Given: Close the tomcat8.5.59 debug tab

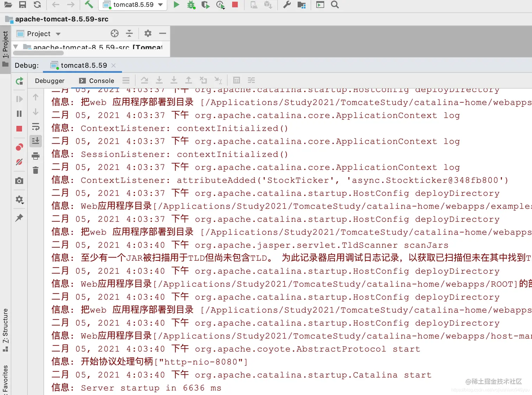Looking at the screenshot, I should click(113, 65).
